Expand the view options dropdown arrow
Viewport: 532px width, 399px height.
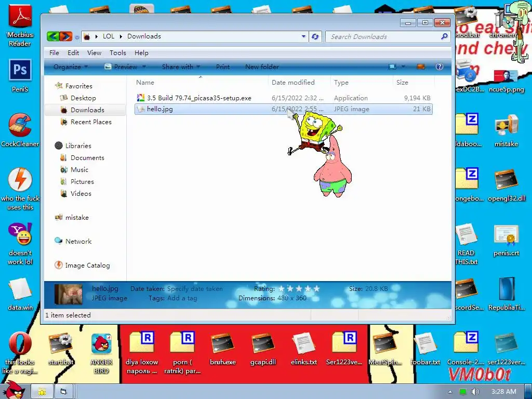(x=403, y=66)
